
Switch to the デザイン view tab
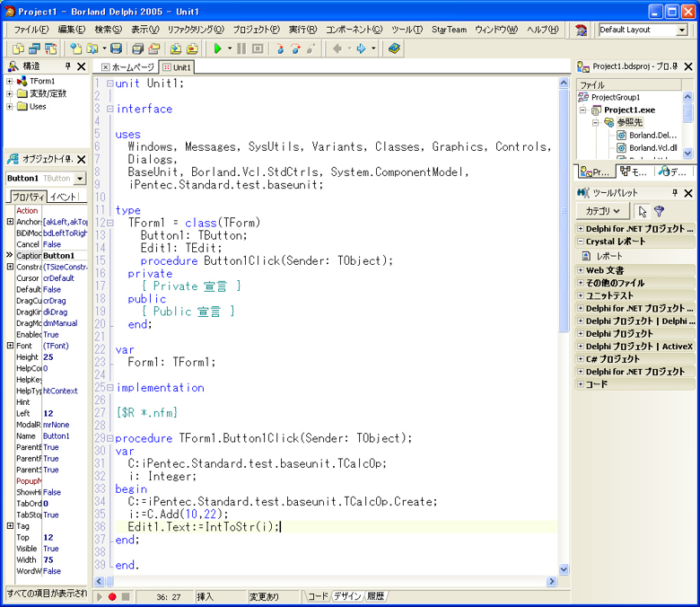click(x=347, y=595)
